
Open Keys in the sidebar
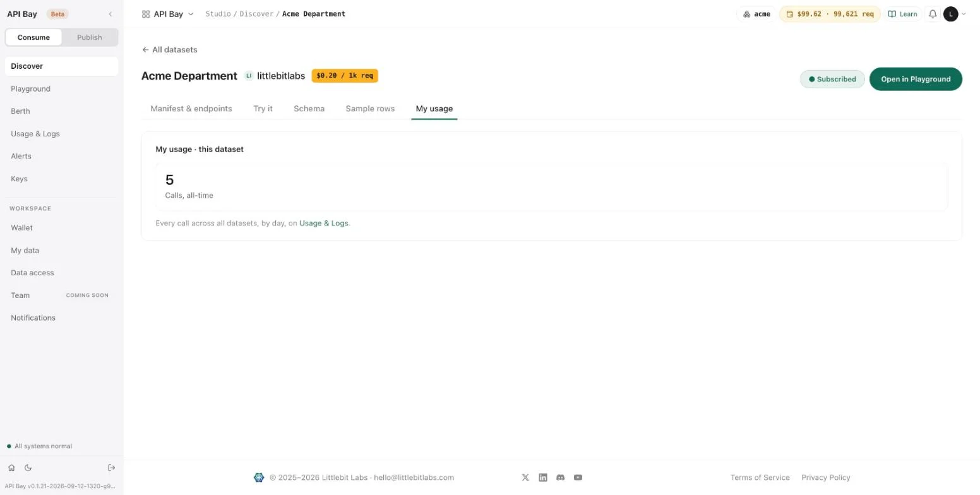point(61,179)
